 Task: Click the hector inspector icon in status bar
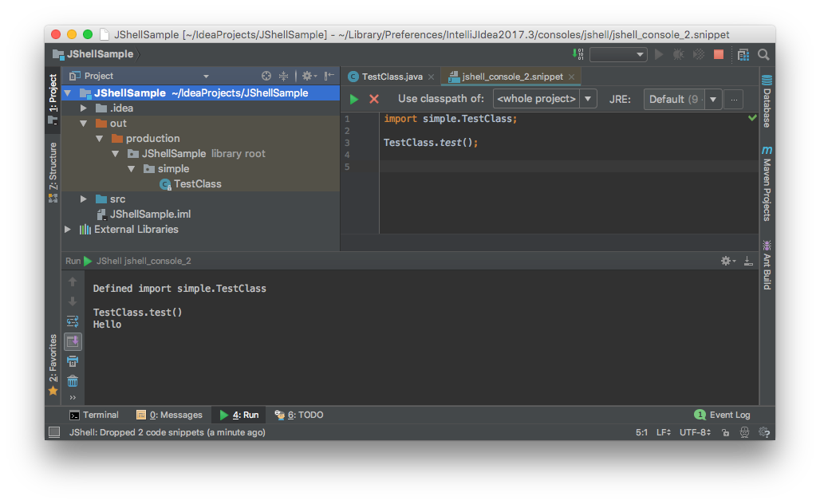click(x=744, y=432)
